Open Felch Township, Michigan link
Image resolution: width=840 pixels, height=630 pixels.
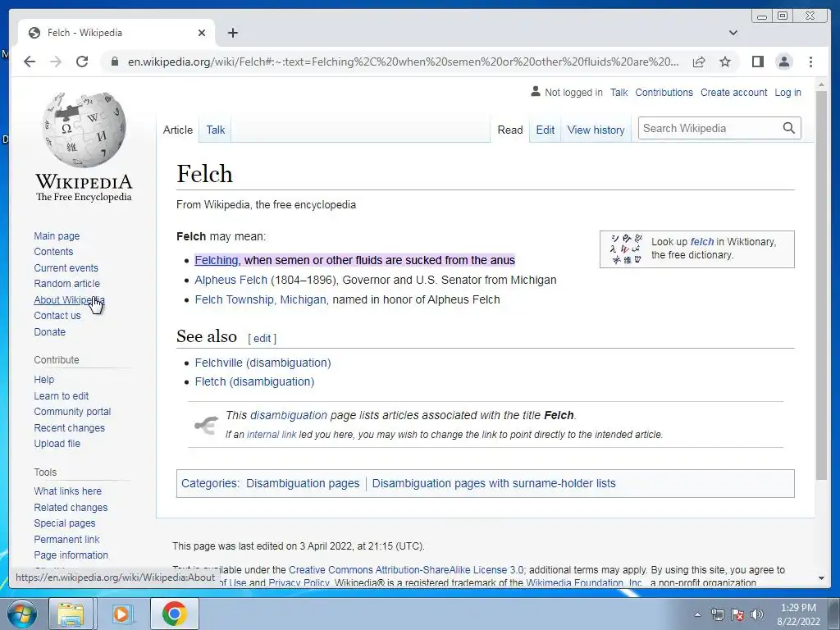pyautogui.click(x=260, y=300)
